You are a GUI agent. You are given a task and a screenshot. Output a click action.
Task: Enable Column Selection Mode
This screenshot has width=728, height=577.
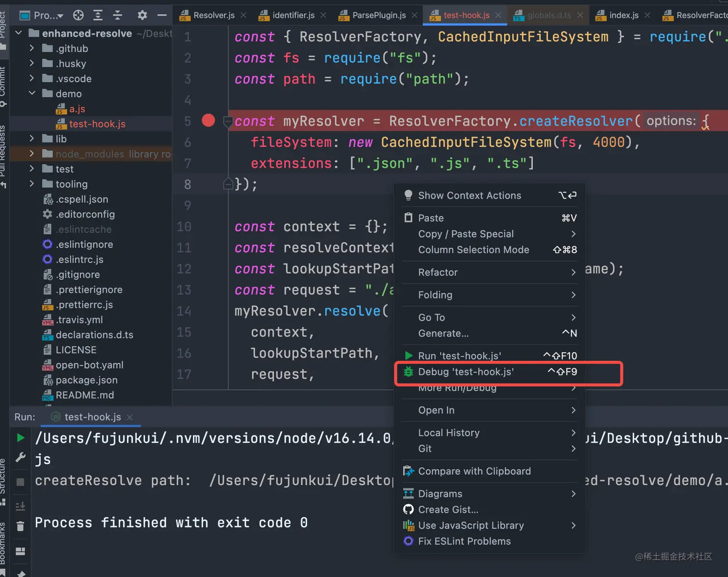[473, 250]
